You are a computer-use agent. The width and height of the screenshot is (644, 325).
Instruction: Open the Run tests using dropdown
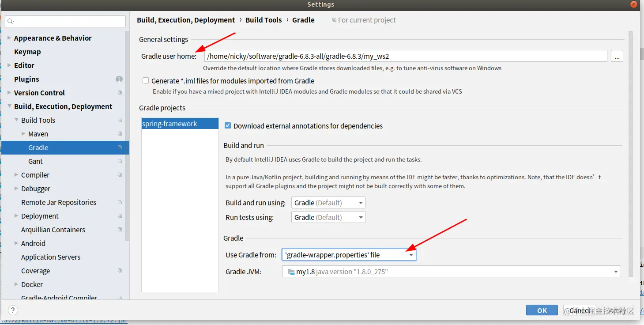[328, 217]
